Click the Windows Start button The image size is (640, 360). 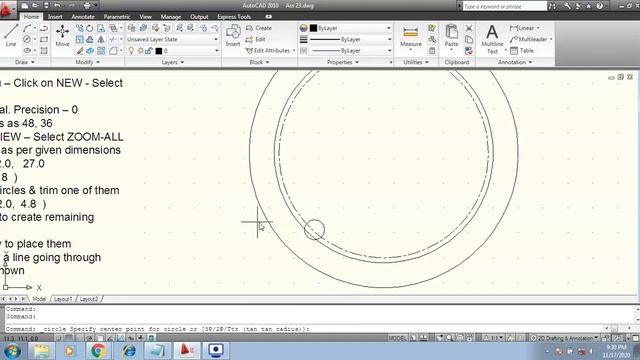(x=12, y=351)
